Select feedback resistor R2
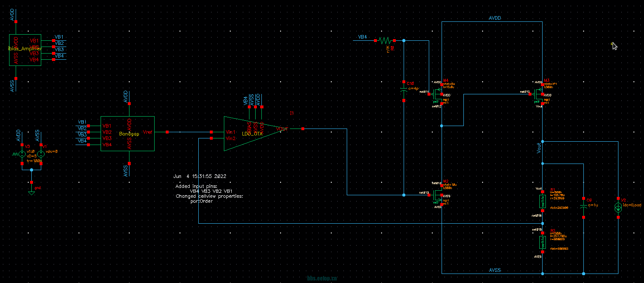644x283 pixels. point(543,243)
